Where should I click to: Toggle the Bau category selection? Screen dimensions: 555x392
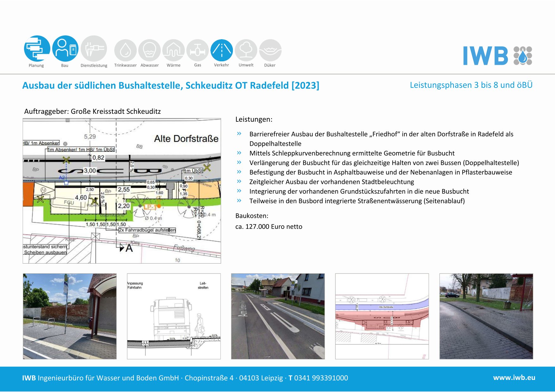[65, 50]
